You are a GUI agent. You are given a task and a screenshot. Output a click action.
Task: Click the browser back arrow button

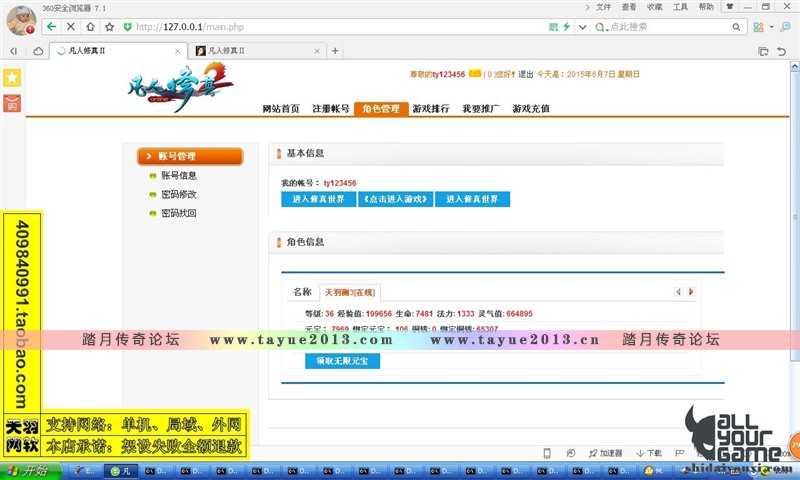point(52,27)
